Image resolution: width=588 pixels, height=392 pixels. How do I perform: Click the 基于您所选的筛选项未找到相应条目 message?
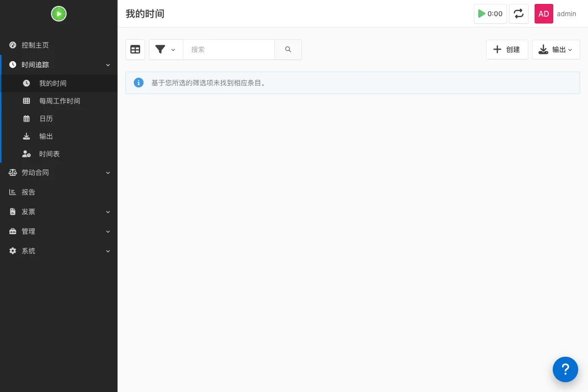[x=210, y=83]
